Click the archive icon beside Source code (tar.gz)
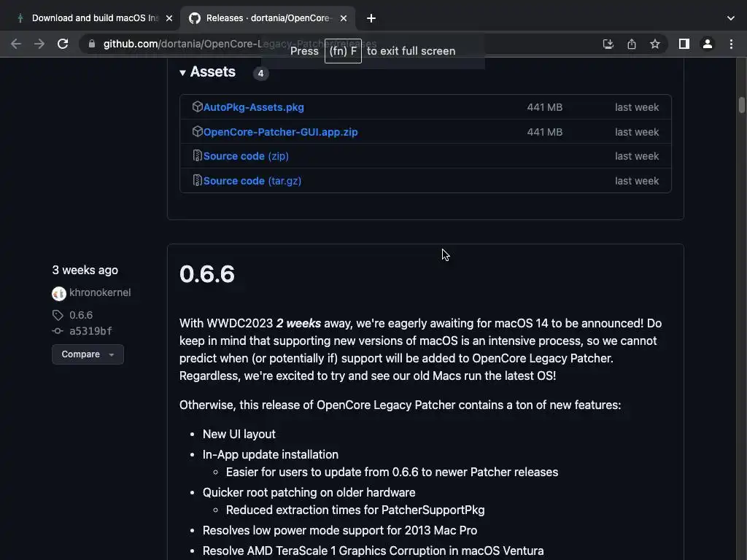The width and height of the screenshot is (747, 560). coord(197,180)
